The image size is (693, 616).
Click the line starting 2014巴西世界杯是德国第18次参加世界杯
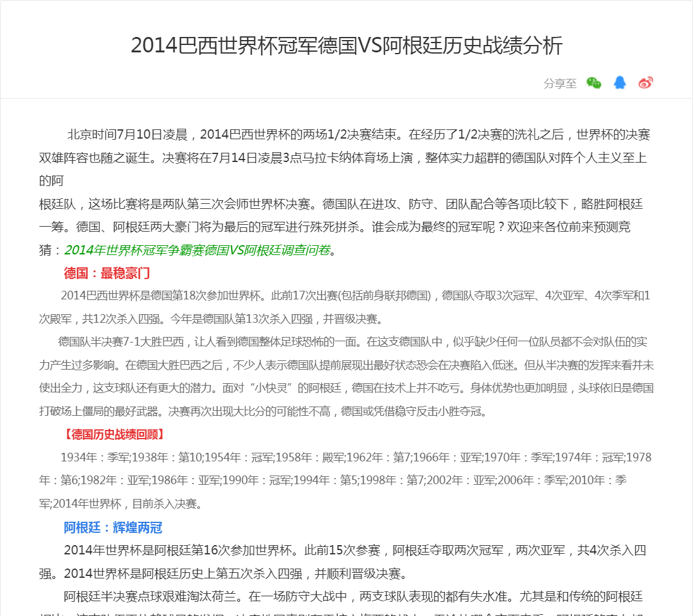[x=355, y=296]
